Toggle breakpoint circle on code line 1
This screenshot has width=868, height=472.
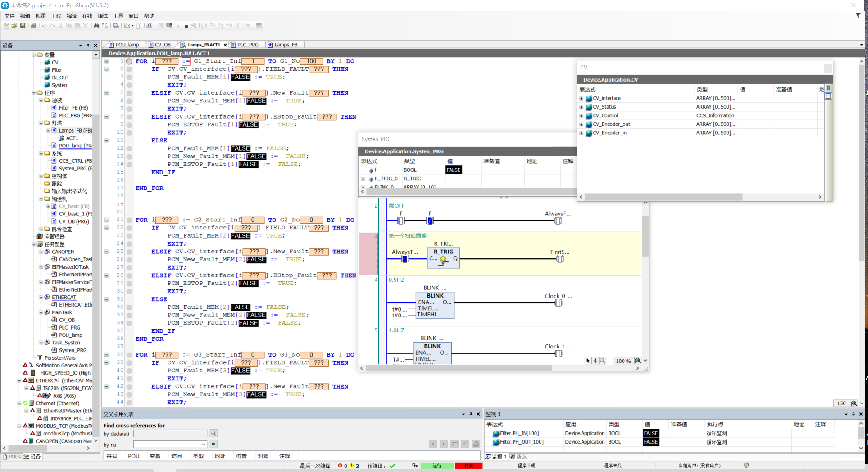point(129,61)
